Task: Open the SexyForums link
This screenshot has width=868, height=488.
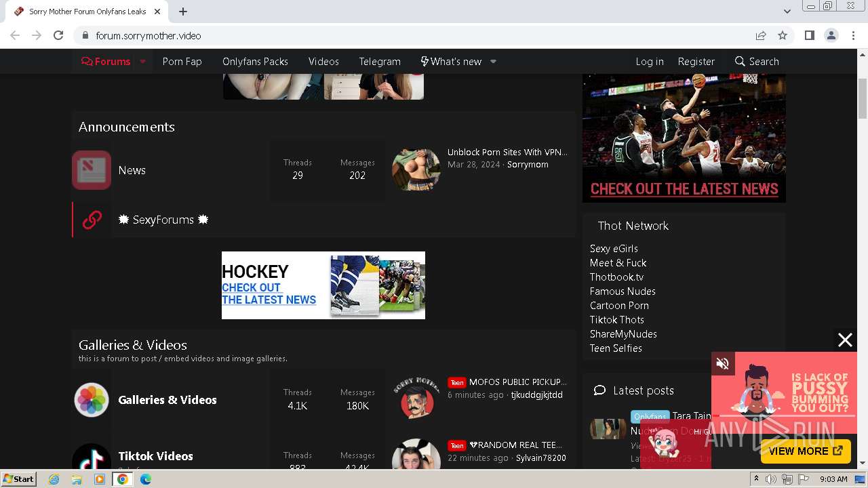Action: [x=163, y=220]
